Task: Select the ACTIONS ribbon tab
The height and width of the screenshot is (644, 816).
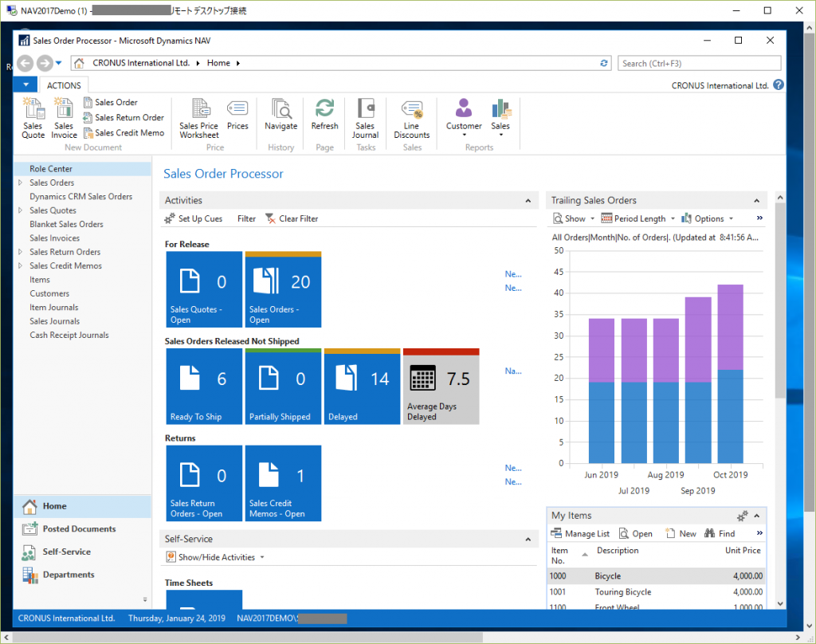Action: click(x=64, y=85)
